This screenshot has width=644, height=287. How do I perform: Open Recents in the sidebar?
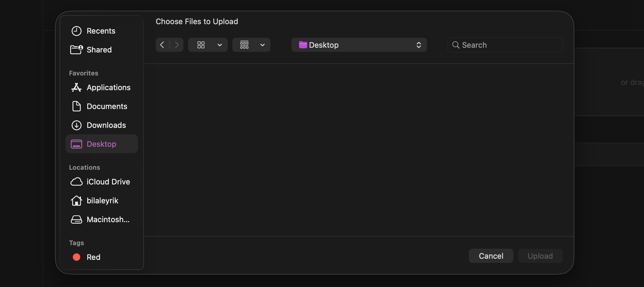pos(101,31)
